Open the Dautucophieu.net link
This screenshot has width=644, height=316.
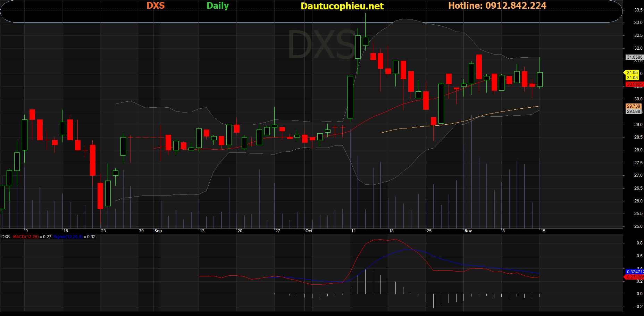point(342,6)
